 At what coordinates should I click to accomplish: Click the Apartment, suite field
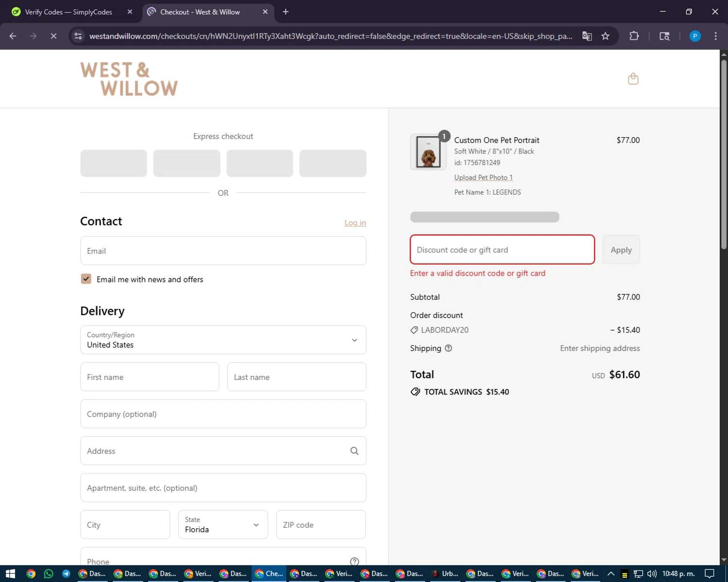[x=223, y=488]
